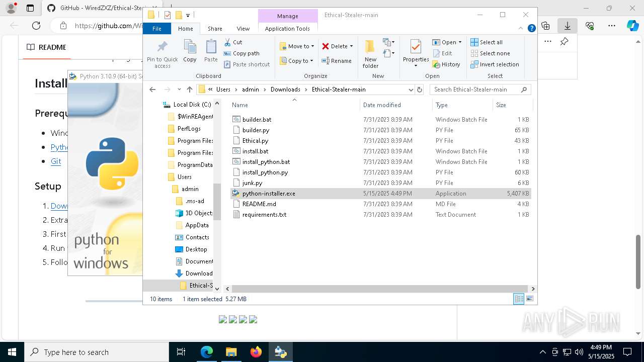Click Invert selection in ribbon
Screen dimensions: 644x362
point(495,64)
